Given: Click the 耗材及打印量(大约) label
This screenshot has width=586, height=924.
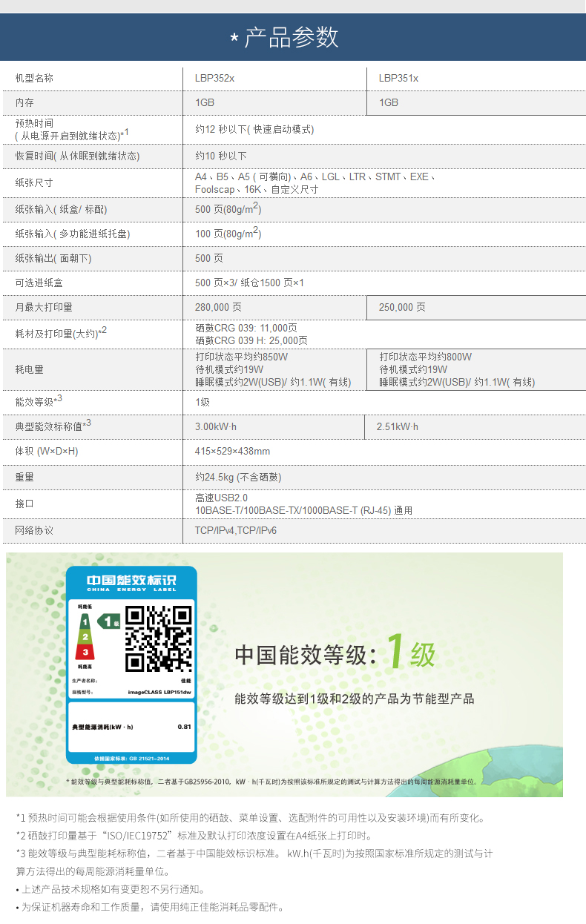Looking at the screenshot, I should (61, 333).
